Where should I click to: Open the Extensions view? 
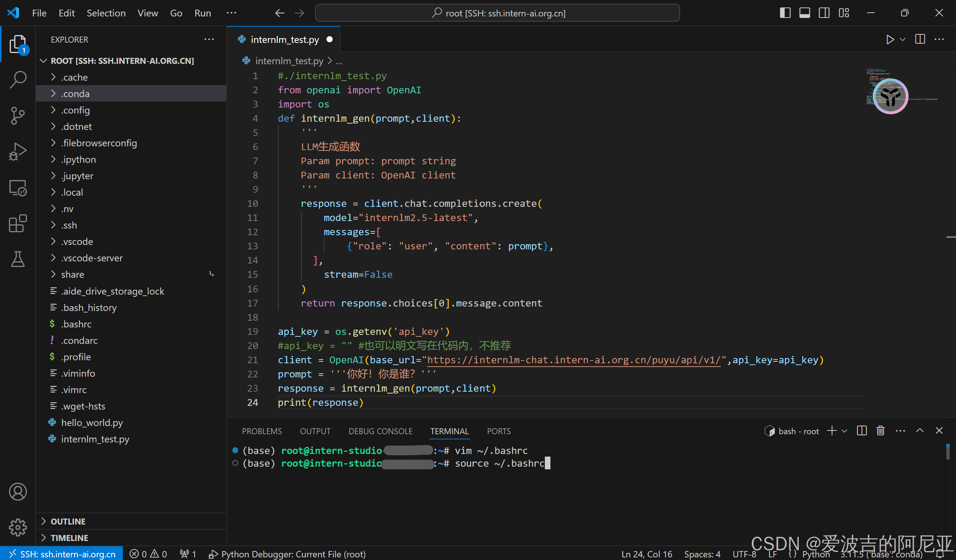(x=18, y=223)
